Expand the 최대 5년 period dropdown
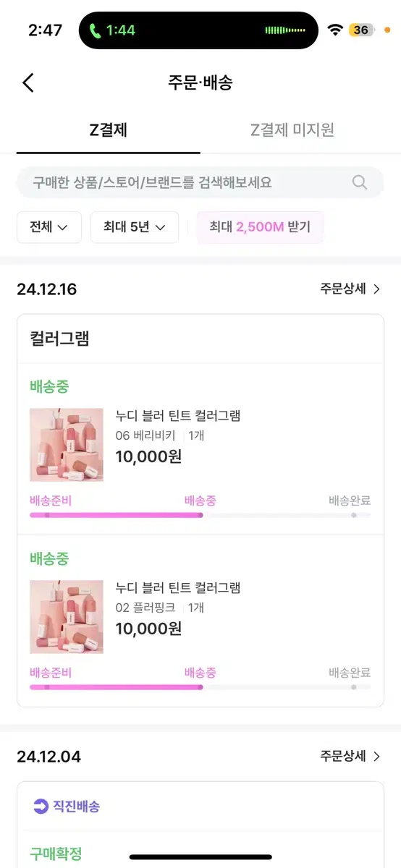 click(135, 227)
